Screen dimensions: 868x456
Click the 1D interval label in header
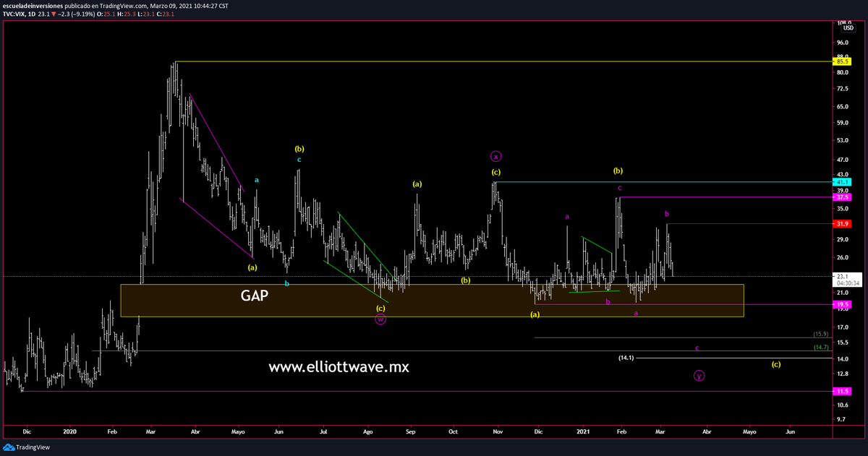pos(33,13)
